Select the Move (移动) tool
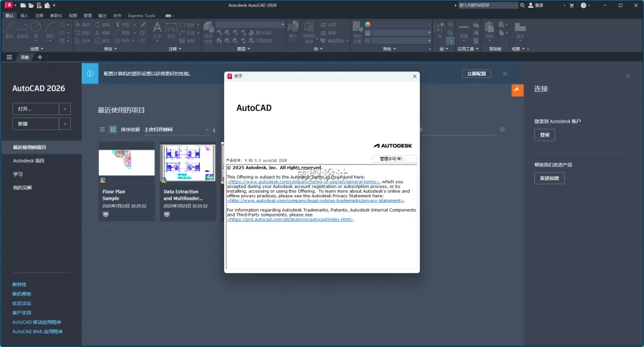Image resolution: width=644 pixels, height=347 pixels. (x=82, y=24)
